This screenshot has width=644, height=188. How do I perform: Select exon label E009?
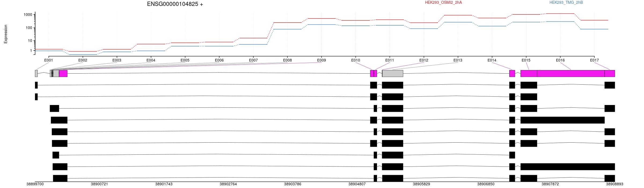[x=321, y=60]
